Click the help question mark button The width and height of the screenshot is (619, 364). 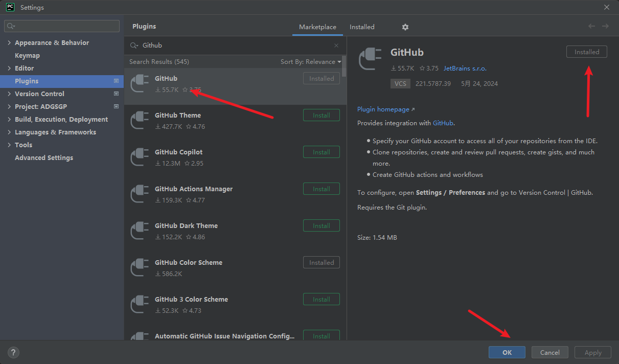pyautogui.click(x=14, y=352)
